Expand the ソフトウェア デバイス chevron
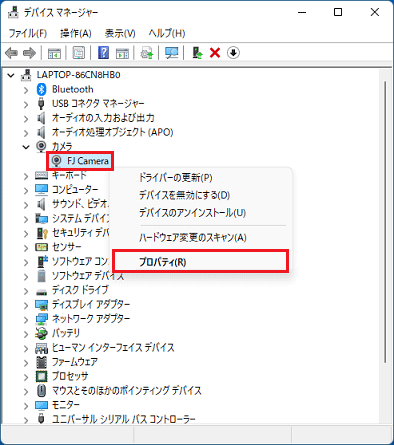This screenshot has width=394, height=445. click(x=26, y=276)
